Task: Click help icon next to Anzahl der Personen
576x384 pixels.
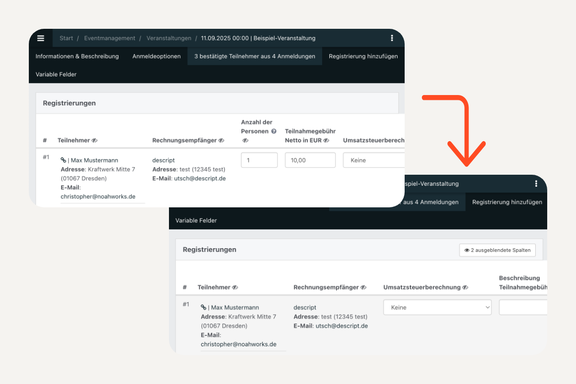Action: point(274,131)
